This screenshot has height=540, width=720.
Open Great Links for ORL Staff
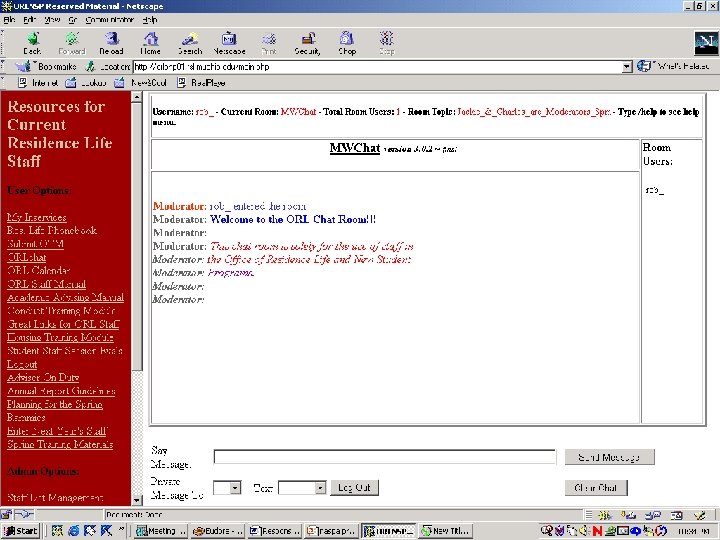click(x=63, y=324)
